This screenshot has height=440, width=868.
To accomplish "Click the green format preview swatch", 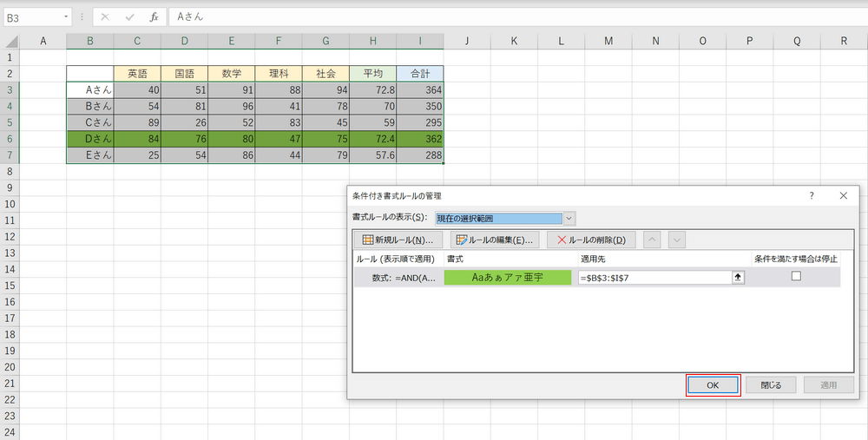I will tap(508, 278).
